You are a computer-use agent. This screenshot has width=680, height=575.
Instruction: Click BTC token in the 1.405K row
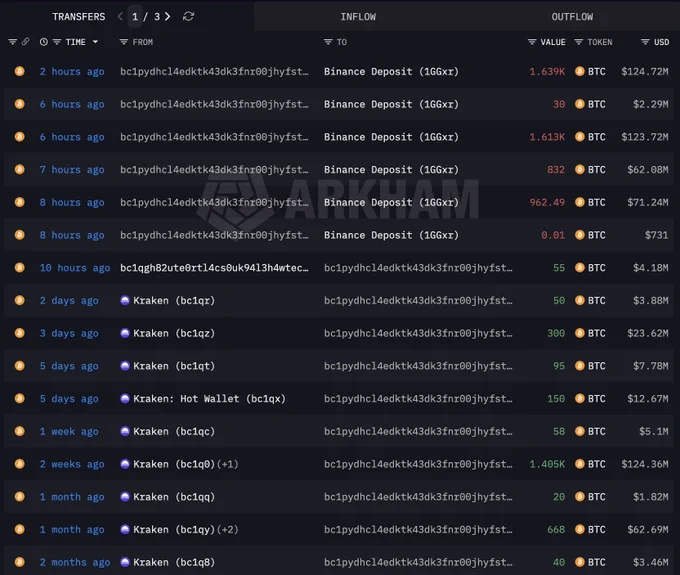(590, 464)
